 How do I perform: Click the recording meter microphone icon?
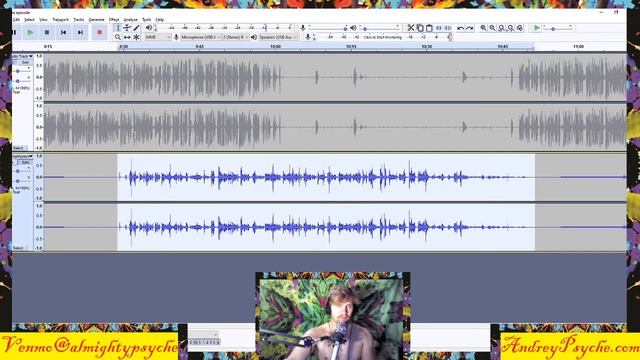(x=308, y=37)
